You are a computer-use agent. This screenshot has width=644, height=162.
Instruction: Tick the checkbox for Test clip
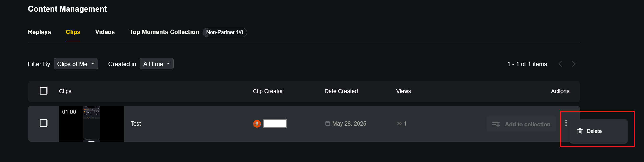click(x=44, y=123)
